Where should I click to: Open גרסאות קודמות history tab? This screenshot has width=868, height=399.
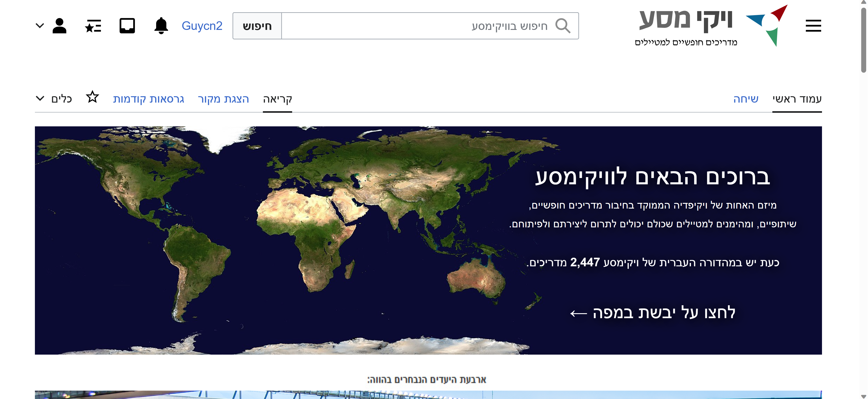(149, 99)
